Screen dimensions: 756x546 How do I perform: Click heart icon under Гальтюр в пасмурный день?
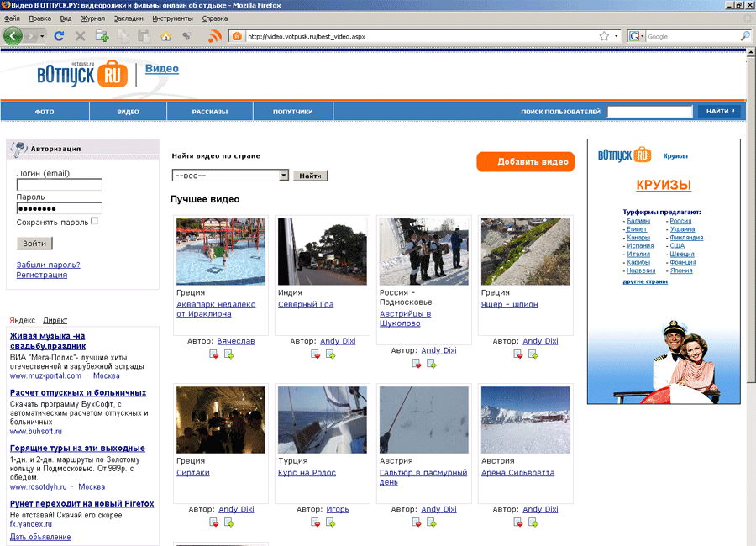tap(417, 522)
